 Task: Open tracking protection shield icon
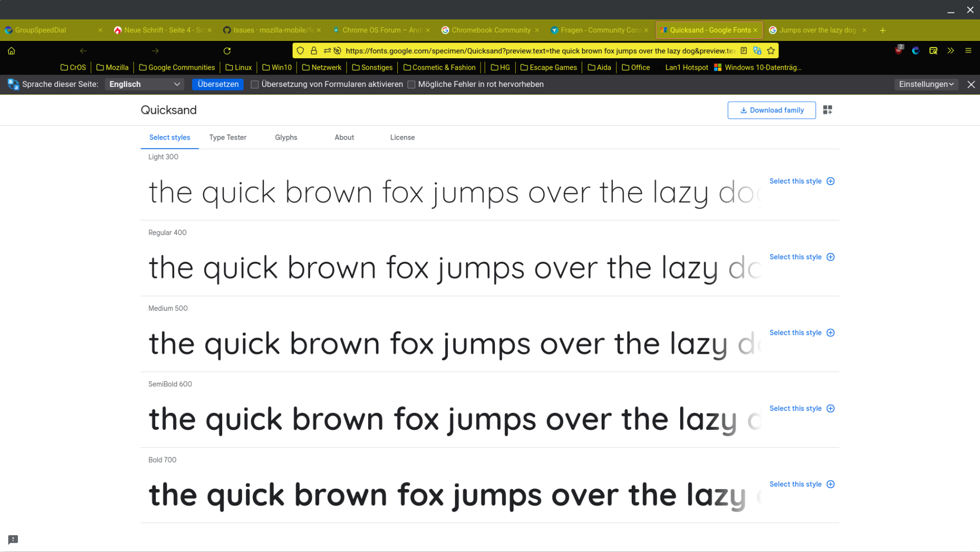pos(300,51)
